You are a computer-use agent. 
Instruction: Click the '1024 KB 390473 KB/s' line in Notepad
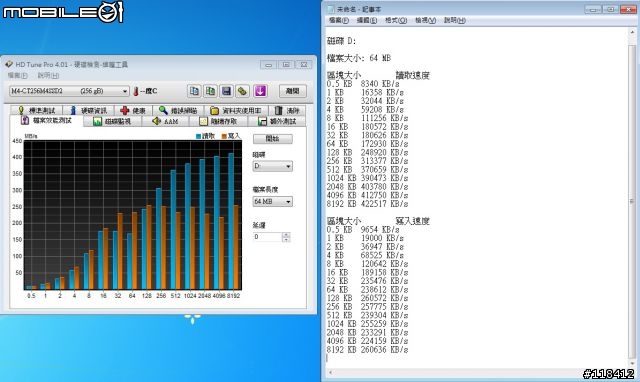coord(367,178)
